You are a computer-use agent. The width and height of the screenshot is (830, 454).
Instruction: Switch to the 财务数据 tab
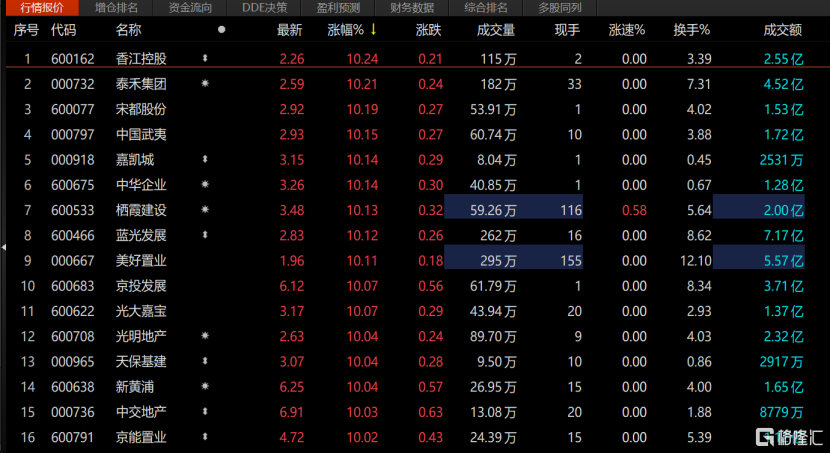[412, 8]
